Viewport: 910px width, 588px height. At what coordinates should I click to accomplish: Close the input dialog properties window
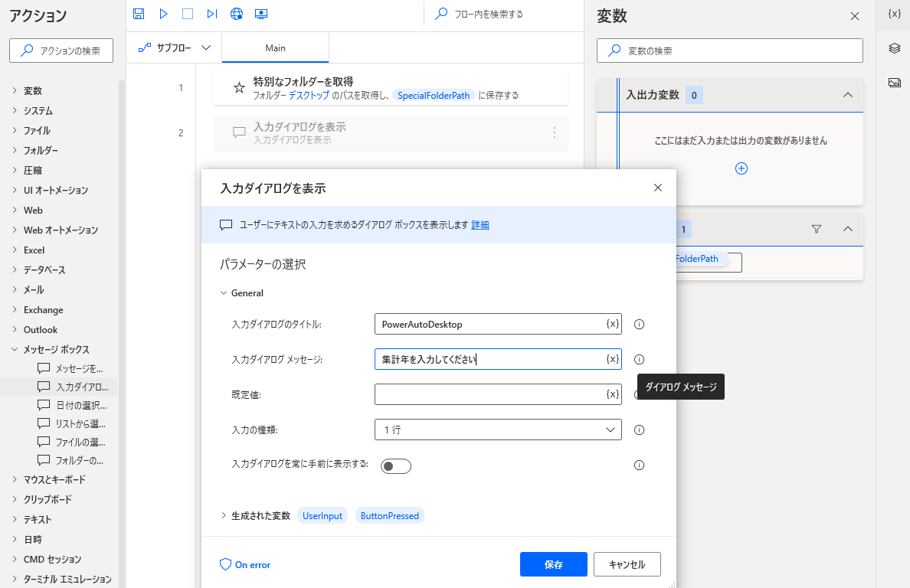(657, 188)
